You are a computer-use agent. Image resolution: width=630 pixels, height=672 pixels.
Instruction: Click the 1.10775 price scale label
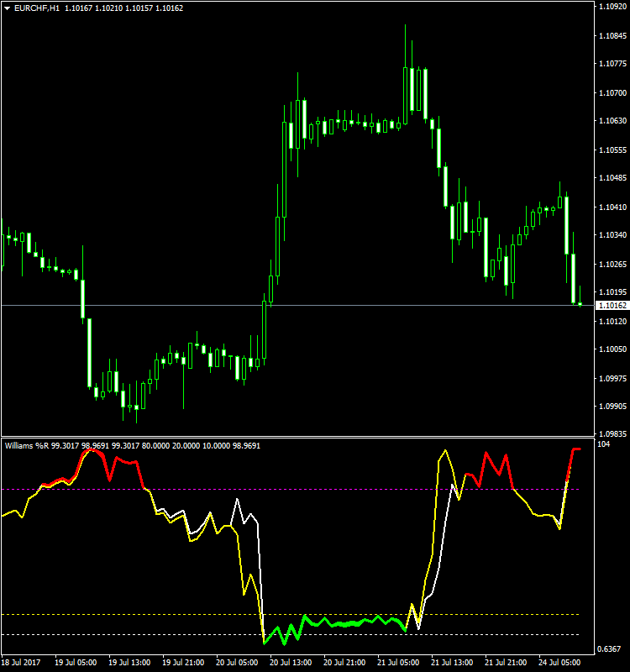pyautogui.click(x=612, y=64)
